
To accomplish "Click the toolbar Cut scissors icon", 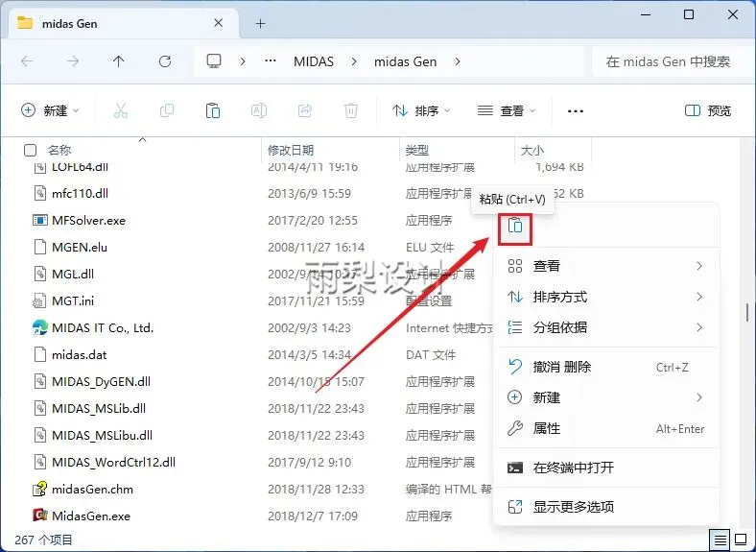I will (x=121, y=111).
